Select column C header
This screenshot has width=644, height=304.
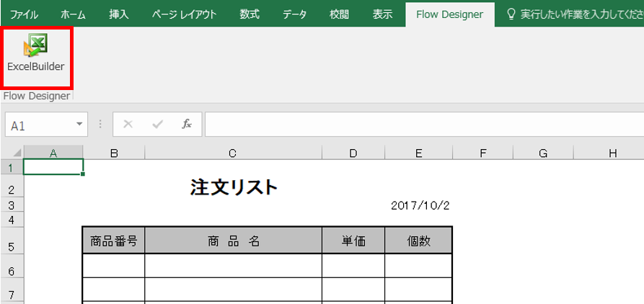click(233, 153)
